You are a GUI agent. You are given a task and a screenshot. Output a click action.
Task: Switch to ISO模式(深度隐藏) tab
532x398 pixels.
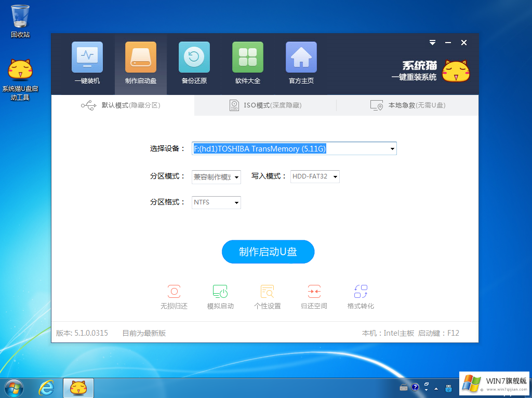265,105
